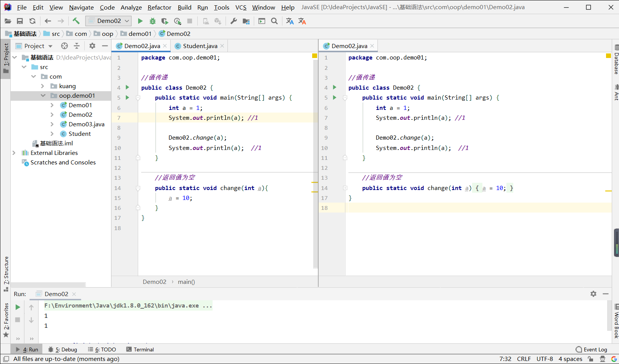Change the CRLF line separator
Screen dimensions: 619x364
coord(524,359)
